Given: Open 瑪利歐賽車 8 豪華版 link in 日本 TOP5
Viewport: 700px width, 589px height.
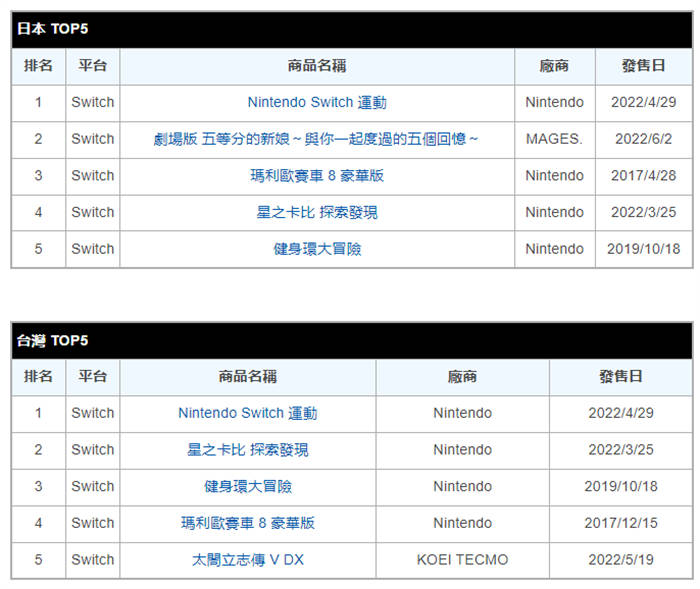Looking at the screenshot, I should pyautogui.click(x=317, y=175).
